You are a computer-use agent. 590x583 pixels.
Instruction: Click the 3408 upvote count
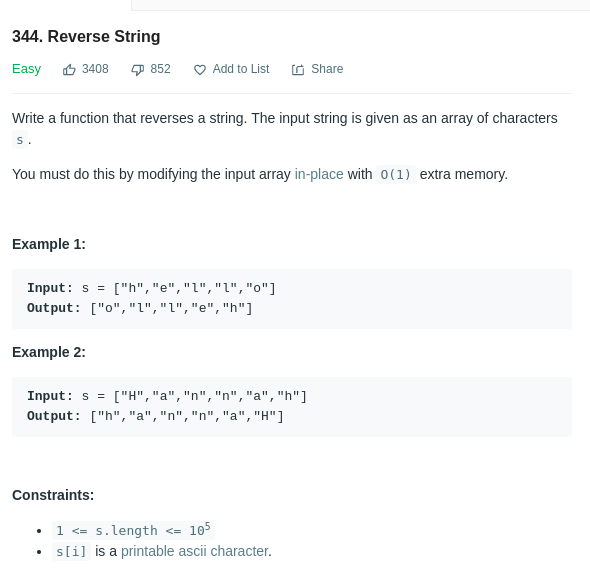tap(95, 69)
